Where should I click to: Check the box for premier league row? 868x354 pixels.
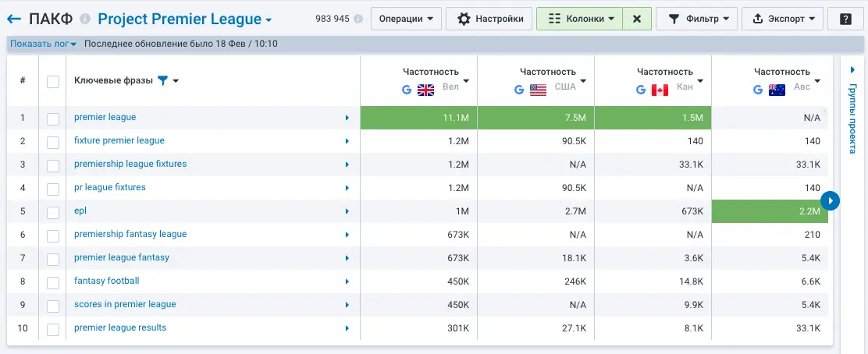pos(53,119)
